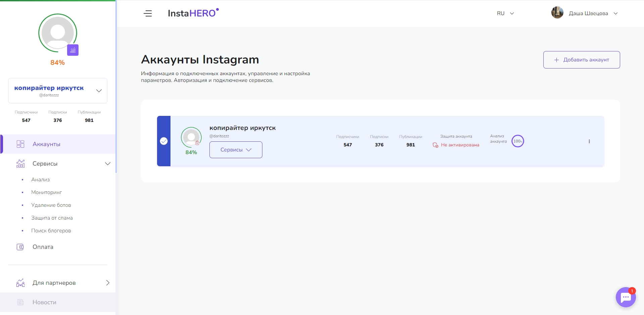This screenshot has height=315, width=644.
Task: Click card Подписки value 376
Action: 379,145
